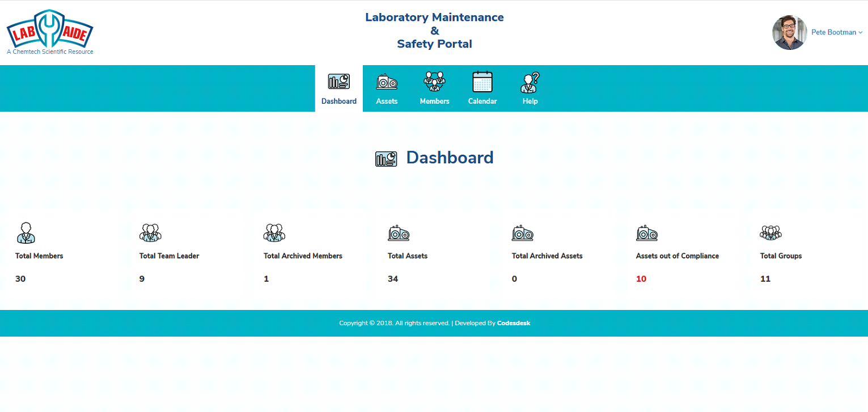Image resolution: width=868 pixels, height=412 pixels.
Task: Select the Members group icon in navbar
Action: point(434,82)
